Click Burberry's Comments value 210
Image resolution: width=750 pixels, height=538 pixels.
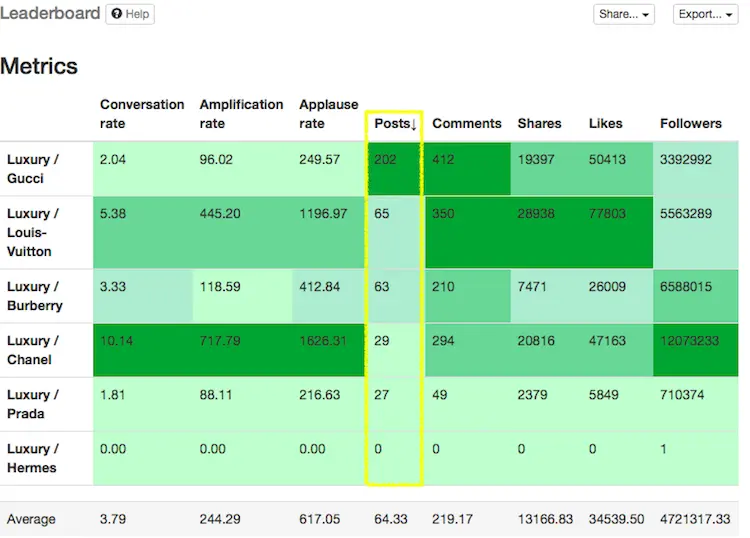[x=443, y=286]
